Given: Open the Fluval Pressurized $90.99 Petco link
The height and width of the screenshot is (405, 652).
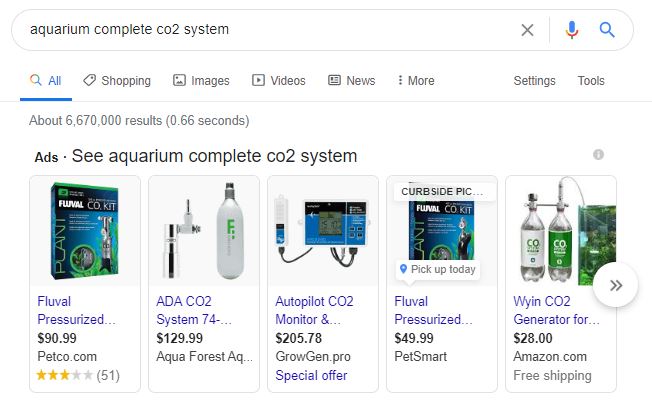Looking at the screenshot, I should pyautogui.click(x=77, y=309).
